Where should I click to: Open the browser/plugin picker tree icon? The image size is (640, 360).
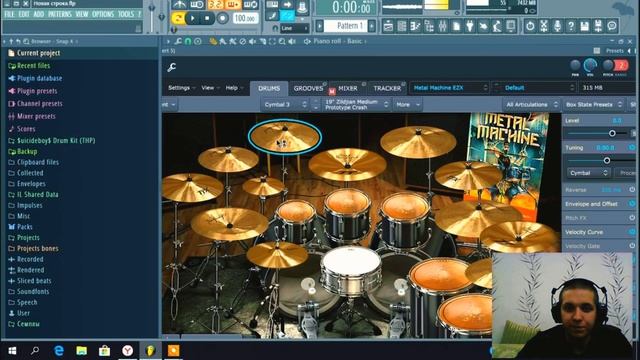tap(429, 27)
